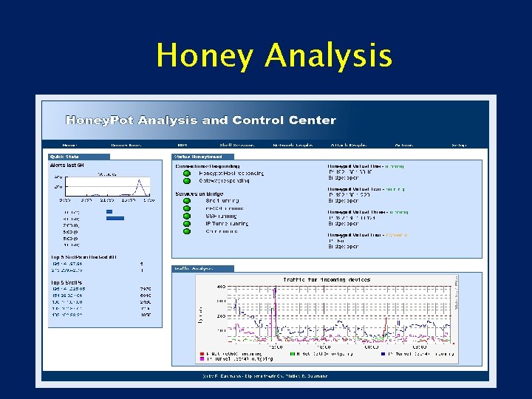
Task: Open the Attack Graphs menu item
Action: click(x=349, y=146)
